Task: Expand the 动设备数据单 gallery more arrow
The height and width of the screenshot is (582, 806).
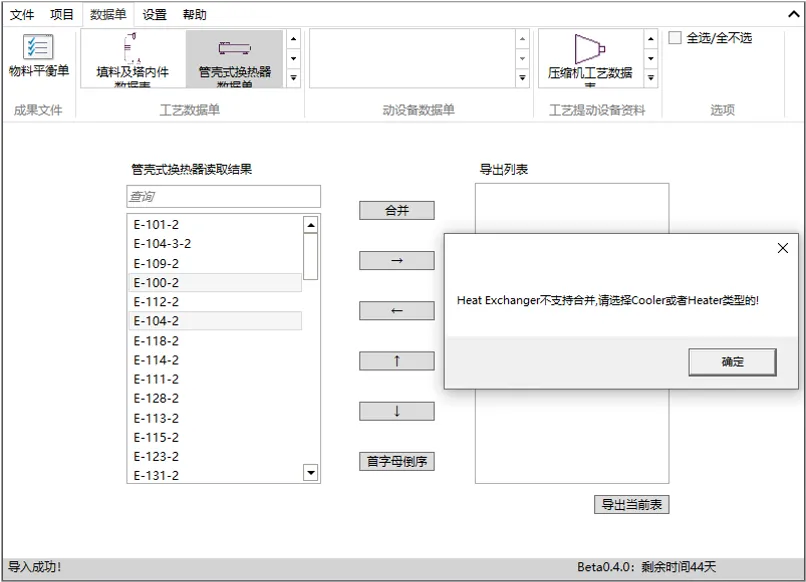Action: coord(522,78)
